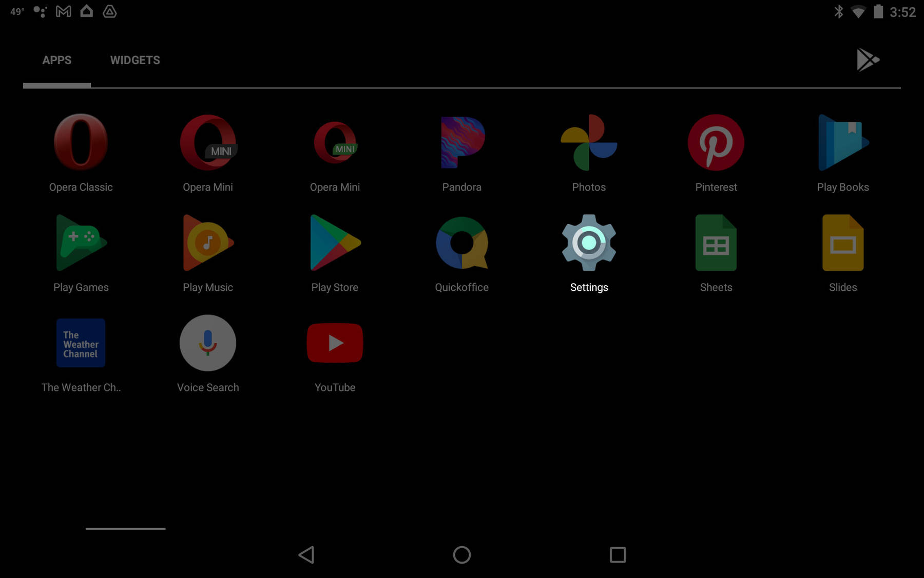
Task: Tap the Google Assistant dots notification
Action: pyautogui.click(x=40, y=11)
